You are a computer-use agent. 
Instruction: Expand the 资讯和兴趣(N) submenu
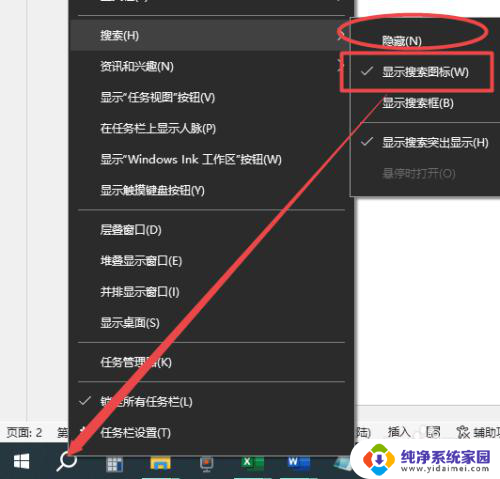coord(211,66)
